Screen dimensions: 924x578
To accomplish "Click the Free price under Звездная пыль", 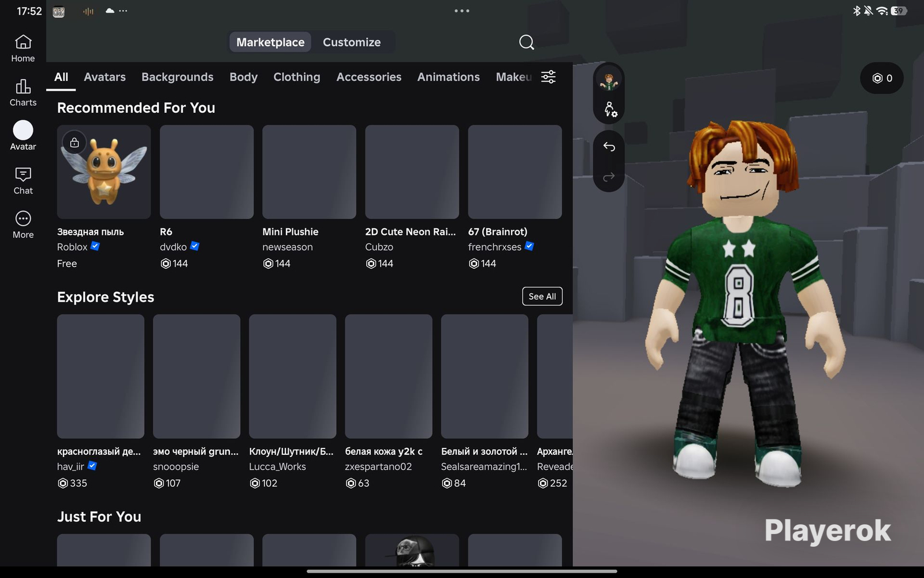I will click(67, 264).
